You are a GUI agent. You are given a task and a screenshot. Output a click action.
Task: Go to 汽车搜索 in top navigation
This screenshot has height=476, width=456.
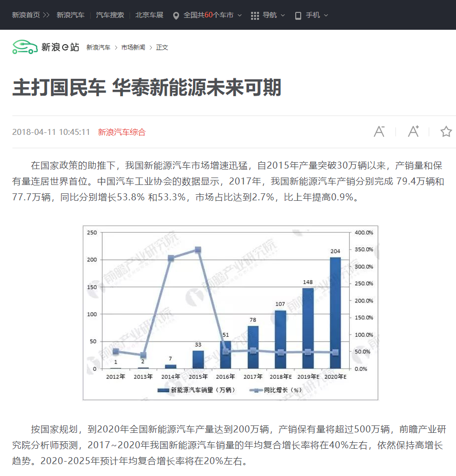[110, 15]
